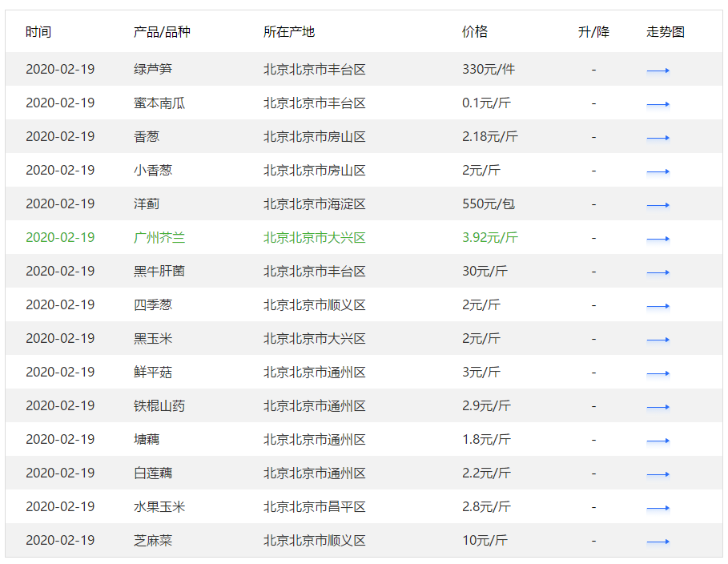Open trend chart arrow for 绿芦笋

pyautogui.click(x=658, y=70)
